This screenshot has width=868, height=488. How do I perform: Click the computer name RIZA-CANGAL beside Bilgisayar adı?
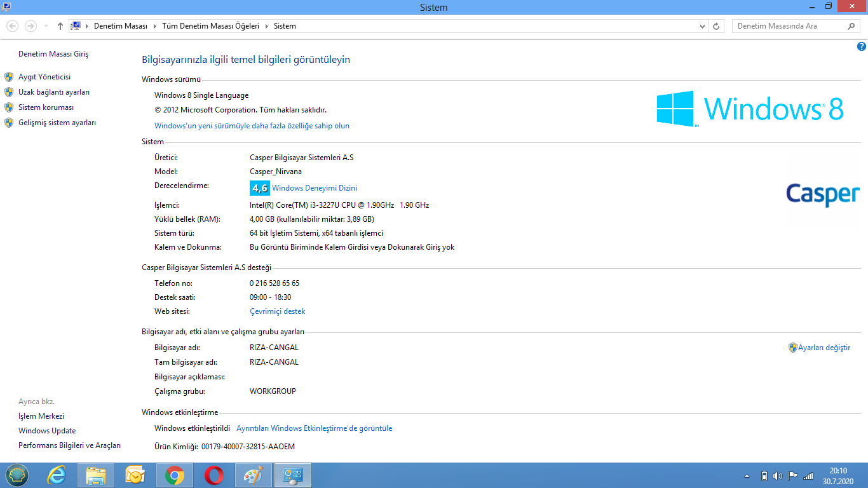[x=274, y=348]
